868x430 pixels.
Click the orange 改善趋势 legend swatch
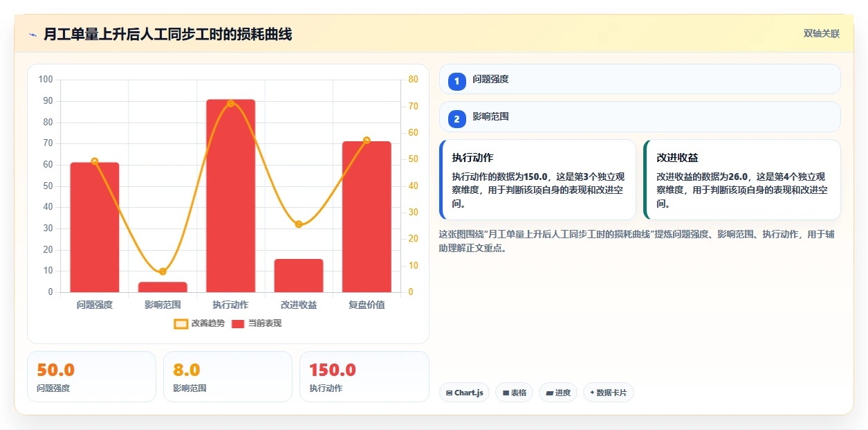(x=181, y=323)
